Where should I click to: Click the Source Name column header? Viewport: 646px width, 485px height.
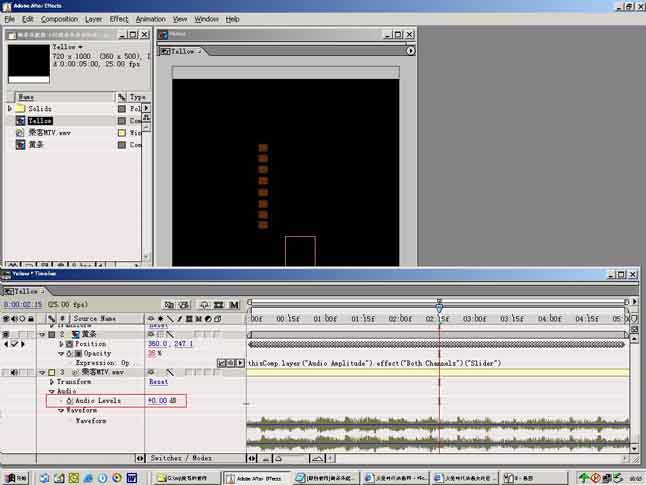point(95,319)
